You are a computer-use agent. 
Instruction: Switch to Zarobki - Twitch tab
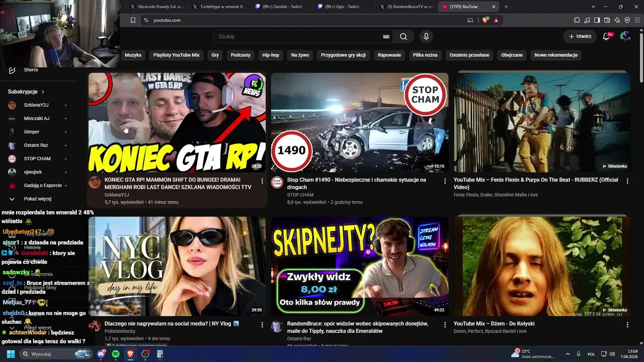coord(282,7)
